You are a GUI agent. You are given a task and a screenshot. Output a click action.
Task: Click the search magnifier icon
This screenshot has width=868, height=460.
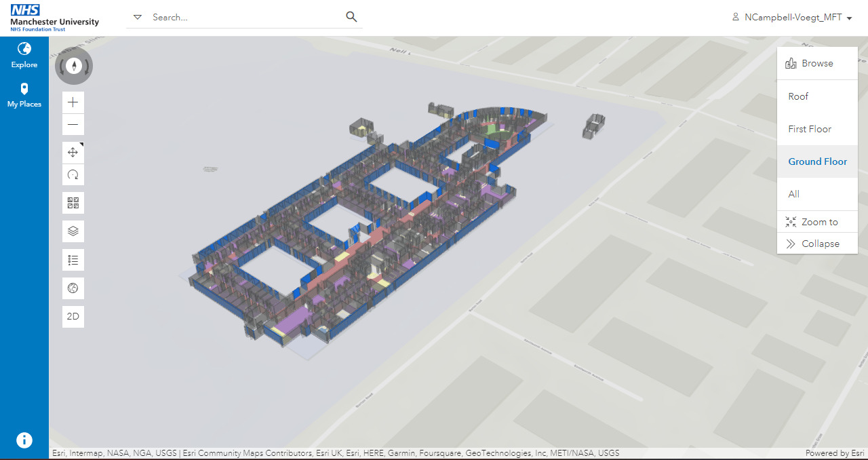click(351, 16)
